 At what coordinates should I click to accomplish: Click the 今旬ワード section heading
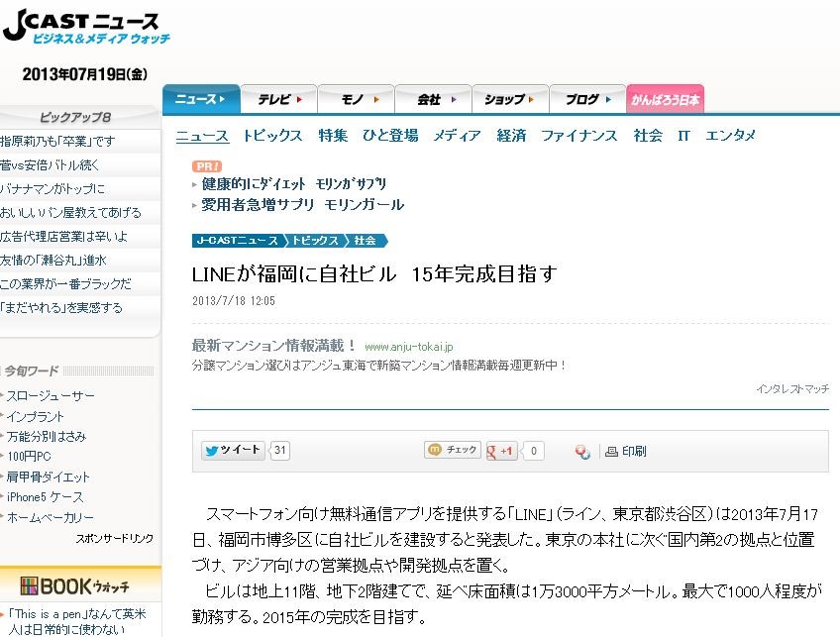pyautogui.click(x=32, y=371)
